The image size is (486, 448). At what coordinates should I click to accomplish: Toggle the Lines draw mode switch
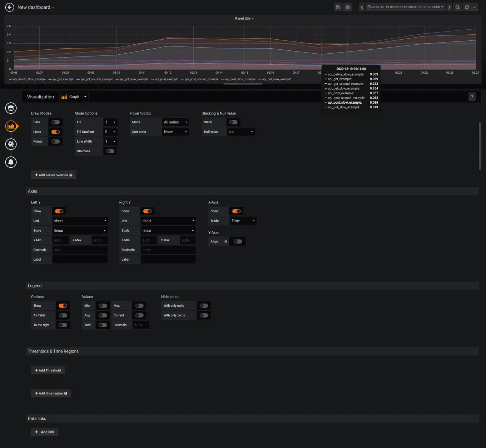[x=55, y=132]
